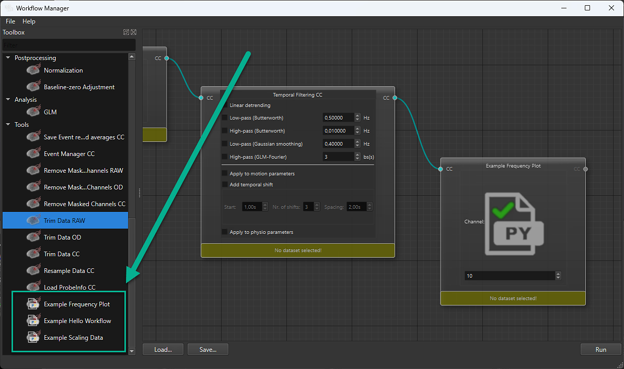The height and width of the screenshot is (369, 624).
Task: Collapse the Analysis tree group
Action: click(x=8, y=100)
